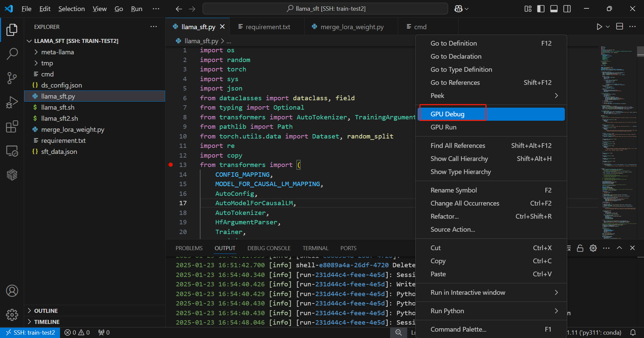Expand the meta-llama folder

57,52
